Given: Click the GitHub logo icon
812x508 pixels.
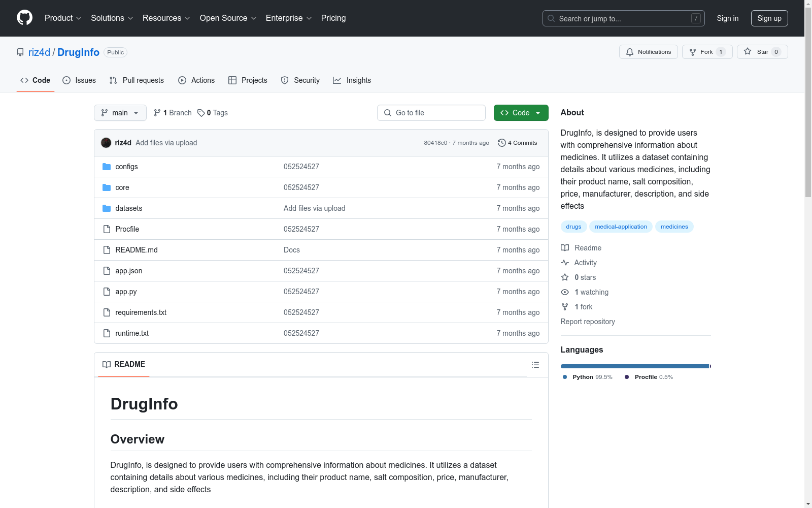Looking at the screenshot, I should coord(24,18).
